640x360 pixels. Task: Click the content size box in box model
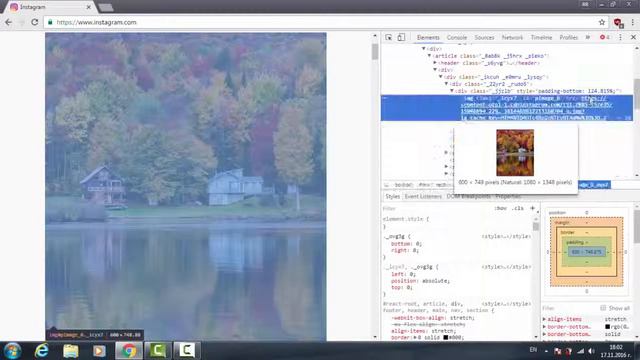(587, 252)
